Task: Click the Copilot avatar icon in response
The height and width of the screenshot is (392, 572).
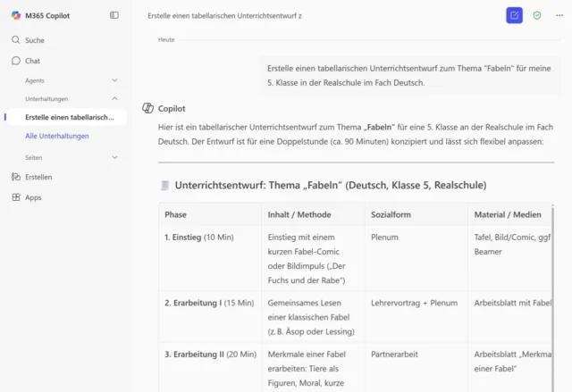Action: tap(147, 108)
